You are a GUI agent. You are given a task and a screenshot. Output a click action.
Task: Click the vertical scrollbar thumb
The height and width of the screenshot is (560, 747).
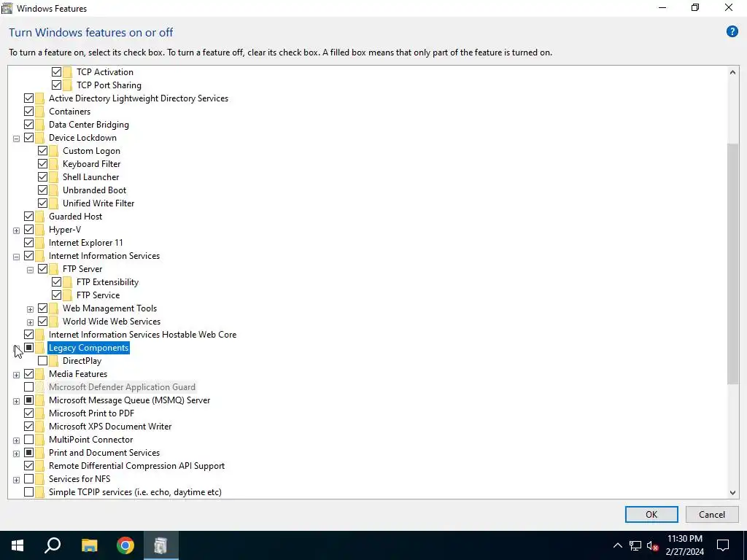pos(732,263)
